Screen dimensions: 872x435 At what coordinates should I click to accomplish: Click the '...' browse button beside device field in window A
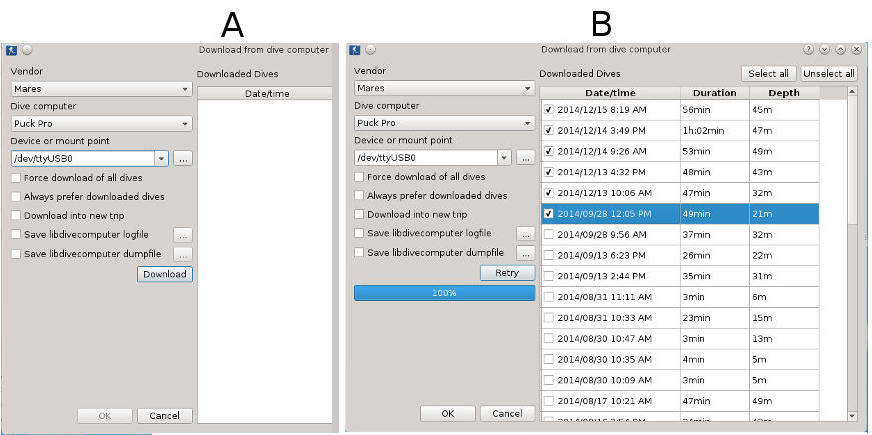point(182,158)
